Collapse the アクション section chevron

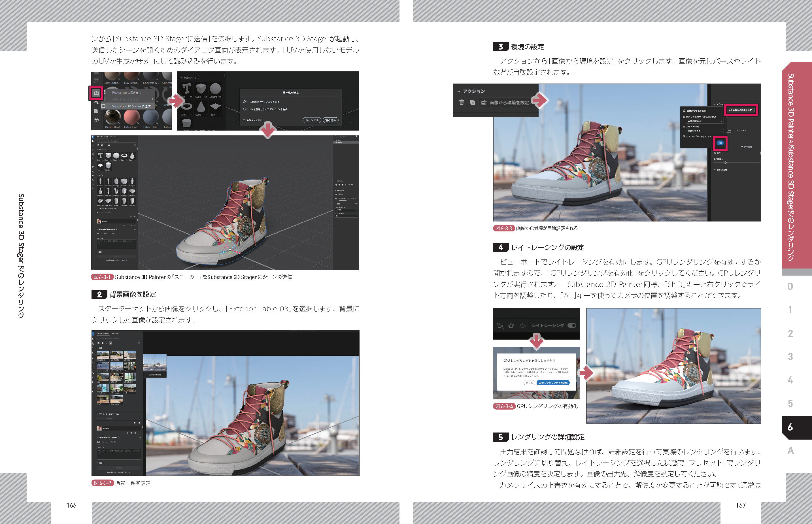coord(459,91)
